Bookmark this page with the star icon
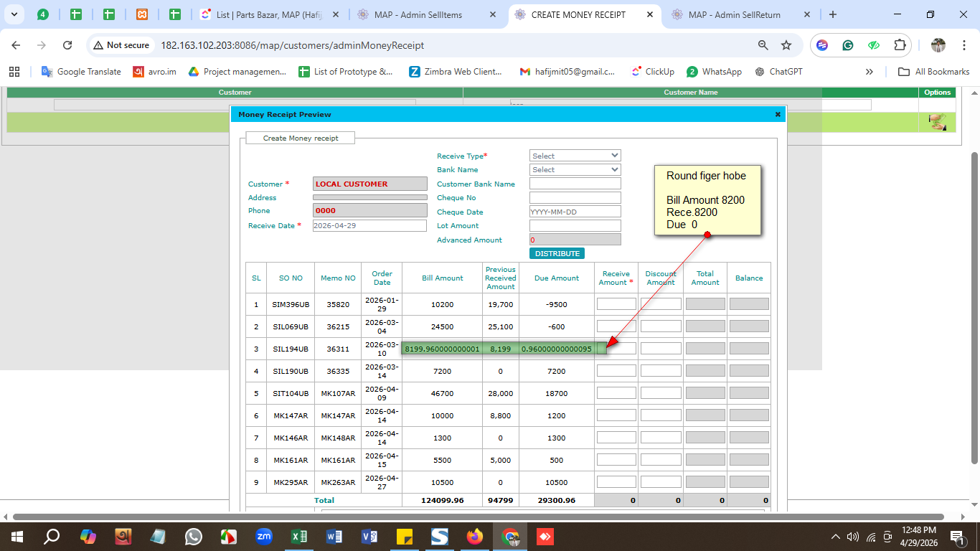 click(786, 45)
